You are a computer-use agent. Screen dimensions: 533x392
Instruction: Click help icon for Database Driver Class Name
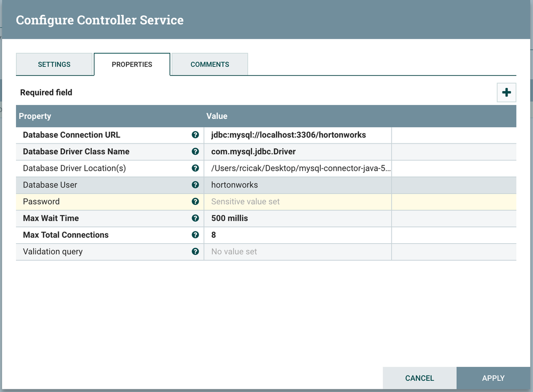click(195, 151)
